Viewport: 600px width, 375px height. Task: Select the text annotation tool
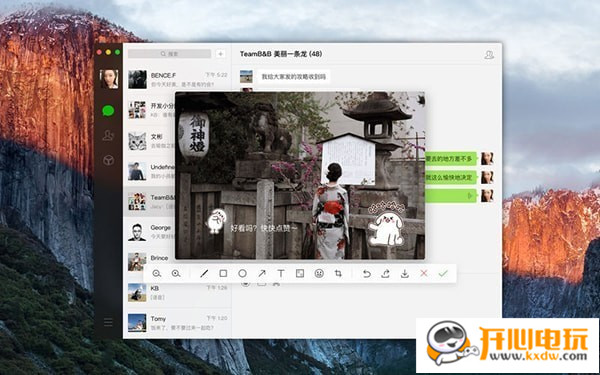coord(281,274)
